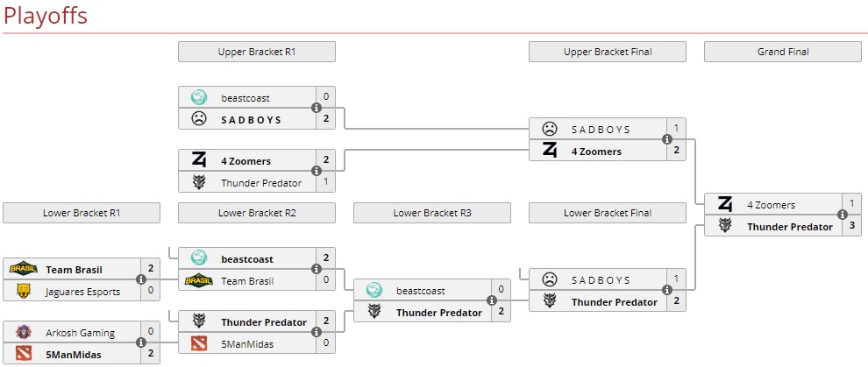Click info icon for Team Brasil vs Jaguares

pos(140,280)
